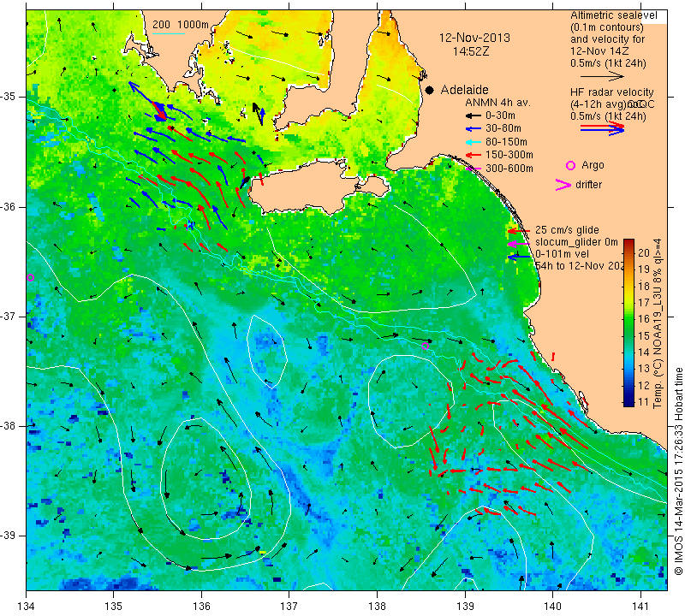Click the 0-30m legend label
This screenshot has height=616, width=685.
tap(500, 115)
